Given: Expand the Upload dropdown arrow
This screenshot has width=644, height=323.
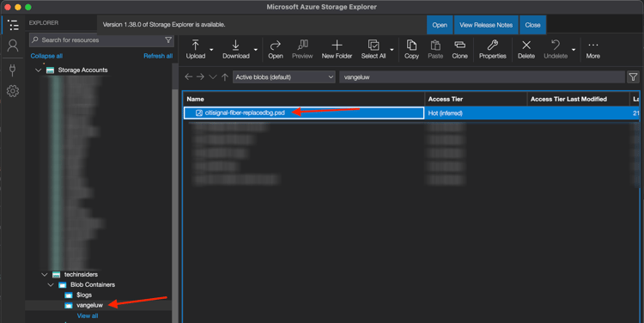Looking at the screenshot, I should click(211, 50).
